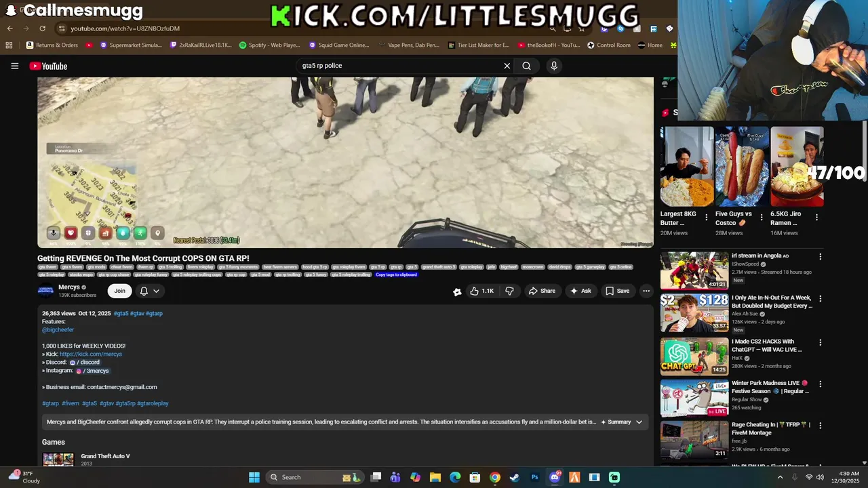Open the notification bell dropdown for Mercys
This screenshot has height=488, width=868.
pos(150,291)
